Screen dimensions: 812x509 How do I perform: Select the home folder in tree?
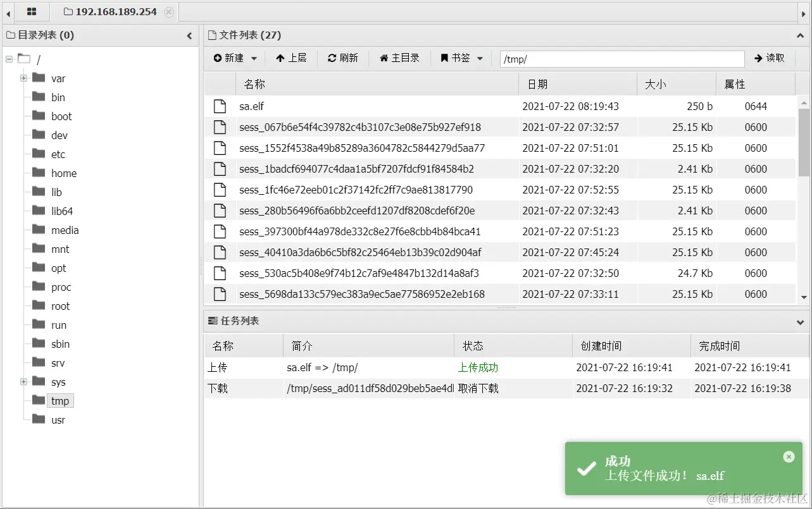click(x=64, y=173)
